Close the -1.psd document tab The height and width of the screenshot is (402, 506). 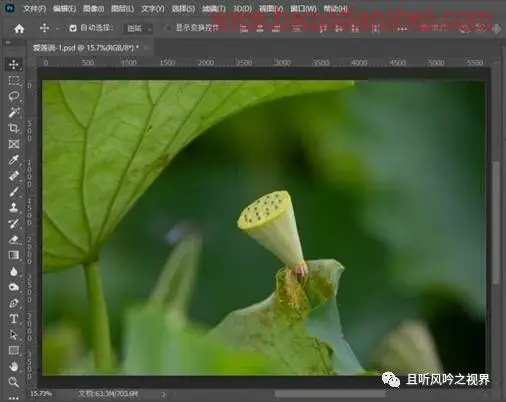147,48
